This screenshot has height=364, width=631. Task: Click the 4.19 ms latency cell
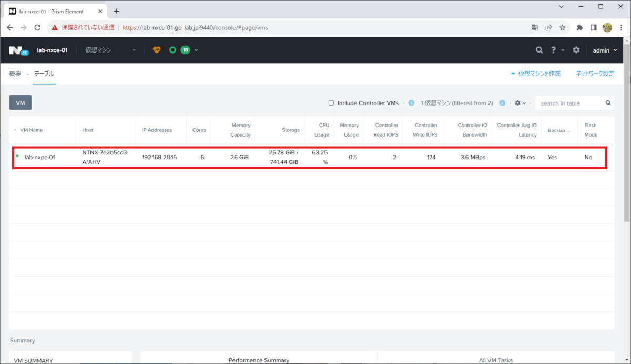click(x=525, y=157)
